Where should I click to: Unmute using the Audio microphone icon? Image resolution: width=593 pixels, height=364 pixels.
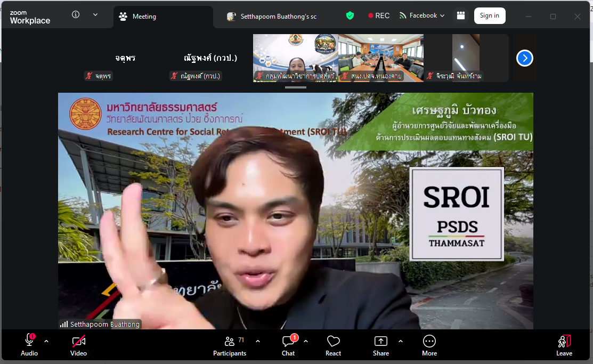point(29,340)
